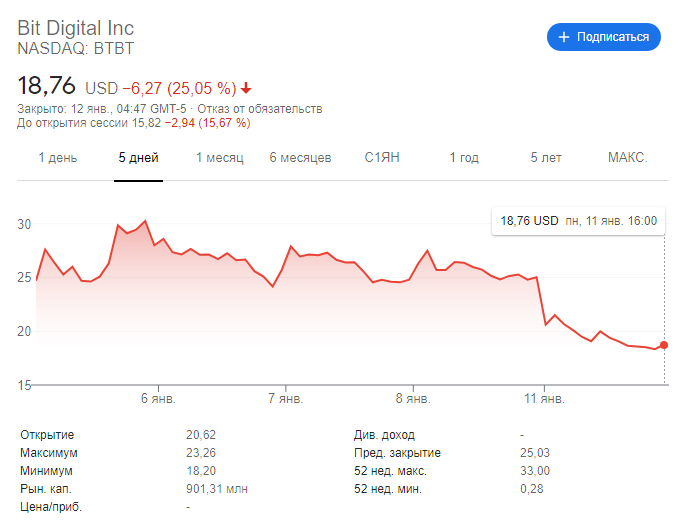
Task: Click the red down arrow price indicator
Action: tap(246, 86)
